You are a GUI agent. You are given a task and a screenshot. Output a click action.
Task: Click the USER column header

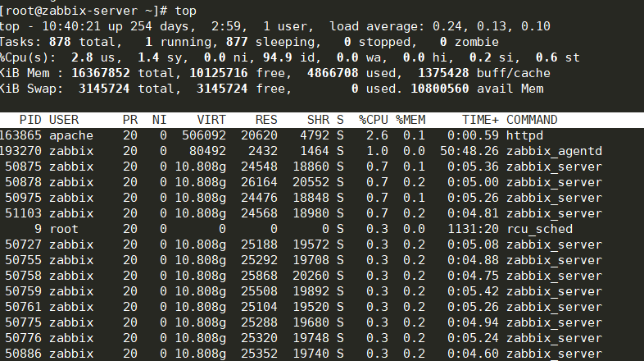coord(64,120)
